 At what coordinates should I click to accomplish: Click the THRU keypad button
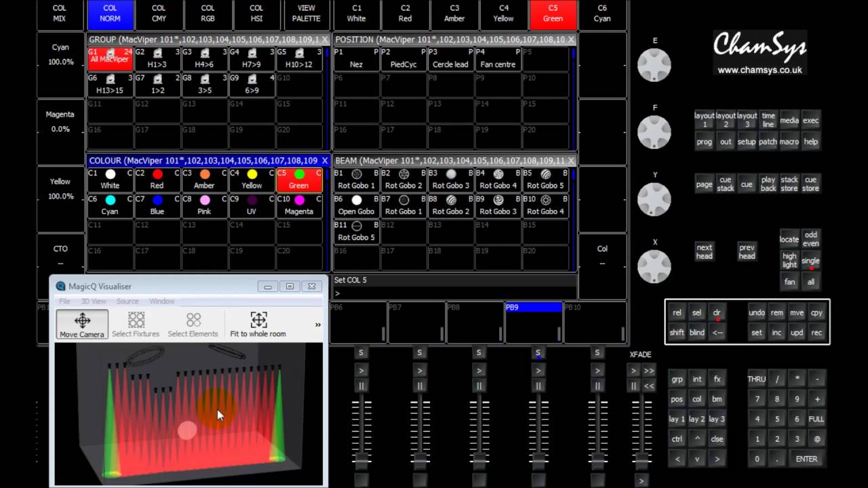click(x=757, y=380)
